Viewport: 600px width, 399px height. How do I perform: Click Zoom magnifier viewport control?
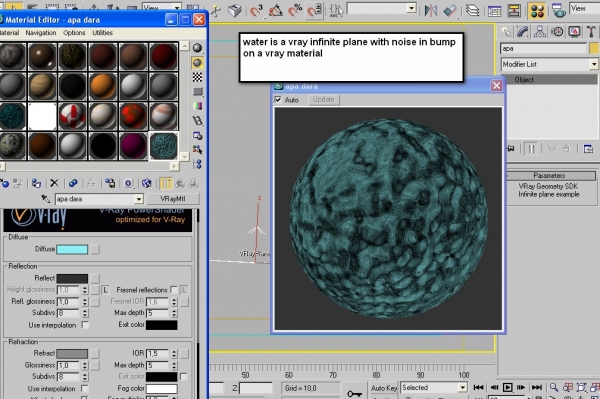click(554, 388)
